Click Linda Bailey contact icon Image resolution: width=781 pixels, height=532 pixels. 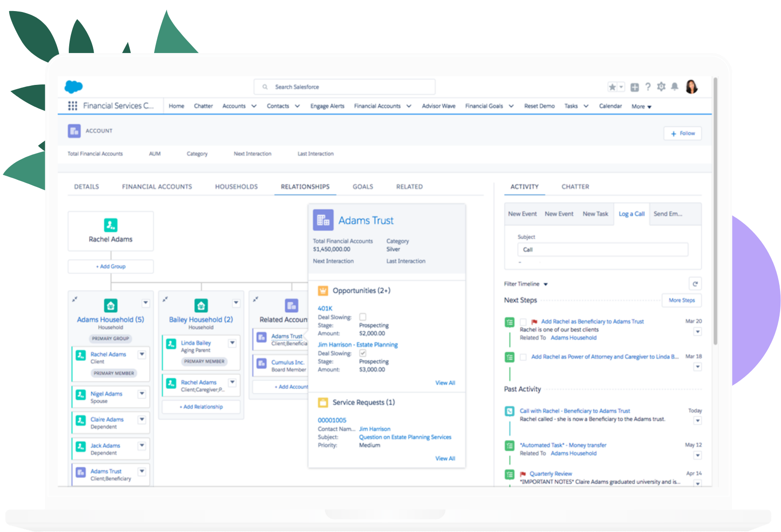click(x=171, y=344)
